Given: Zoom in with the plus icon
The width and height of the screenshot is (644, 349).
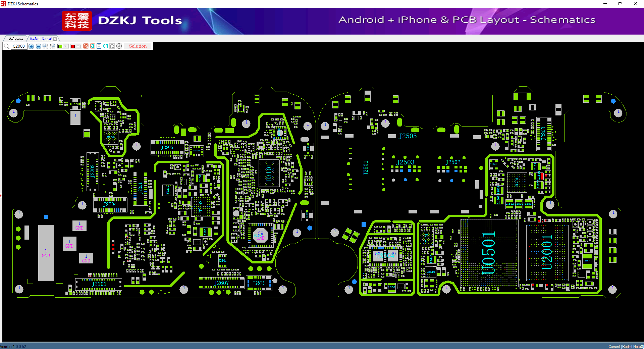Looking at the screenshot, I should [31, 46].
